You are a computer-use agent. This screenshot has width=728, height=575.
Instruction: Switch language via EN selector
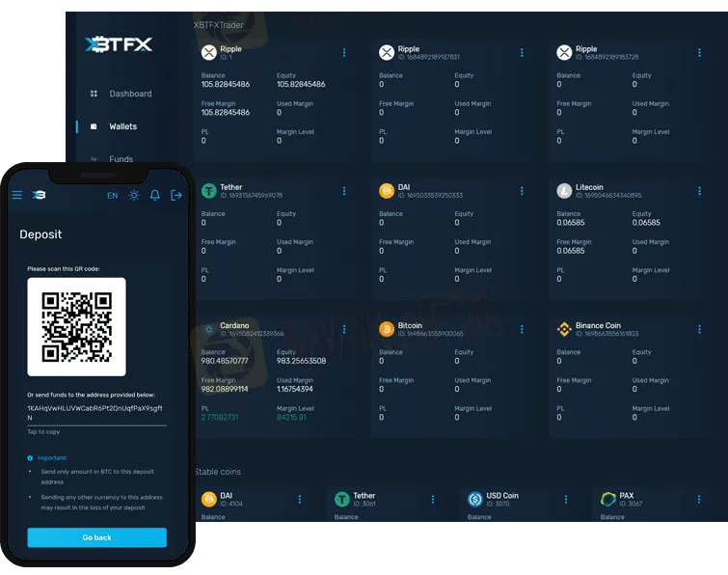(113, 195)
